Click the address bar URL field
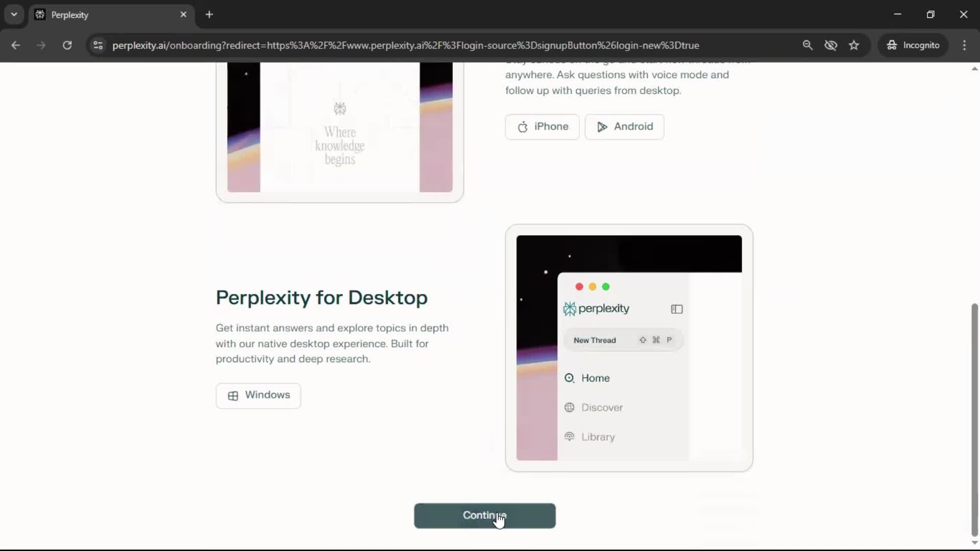This screenshot has width=980, height=551. [x=406, y=45]
